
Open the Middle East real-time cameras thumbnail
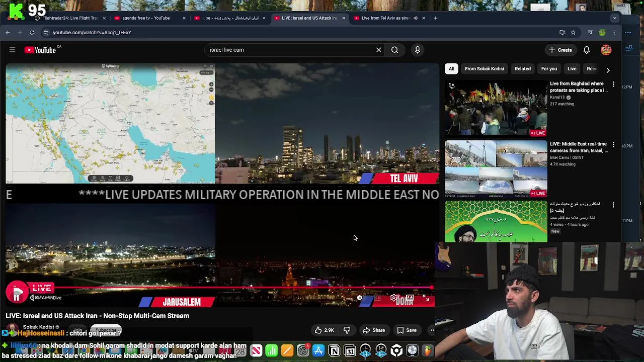496,169
